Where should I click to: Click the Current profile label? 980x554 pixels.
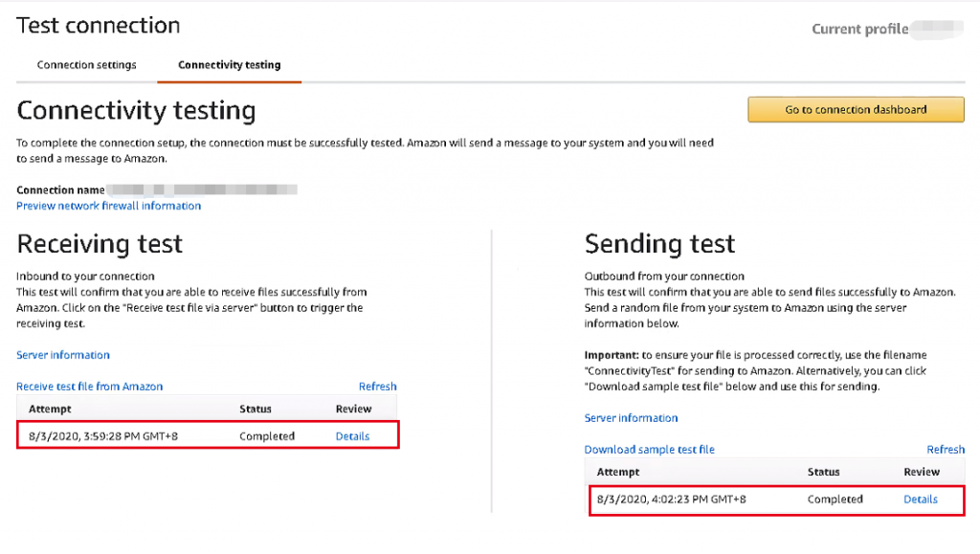860,29
